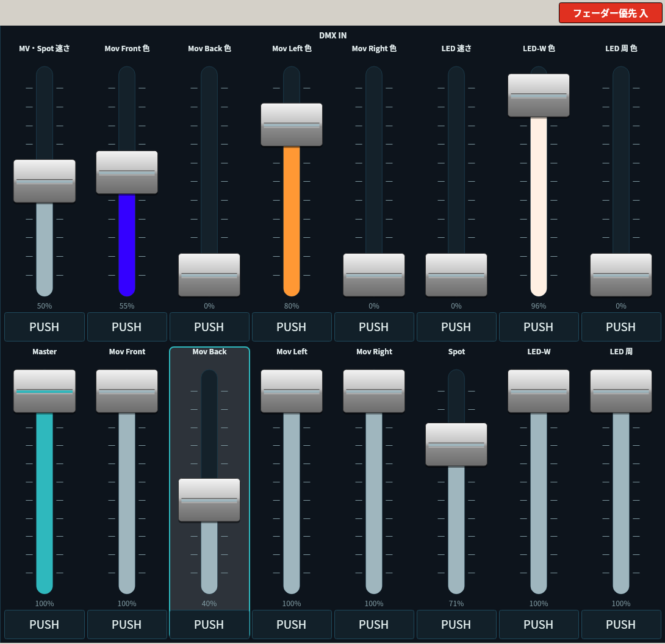This screenshot has height=644, width=665.
Task: Click the Mov Front dimmer fader handle
Action: click(127, 392)
